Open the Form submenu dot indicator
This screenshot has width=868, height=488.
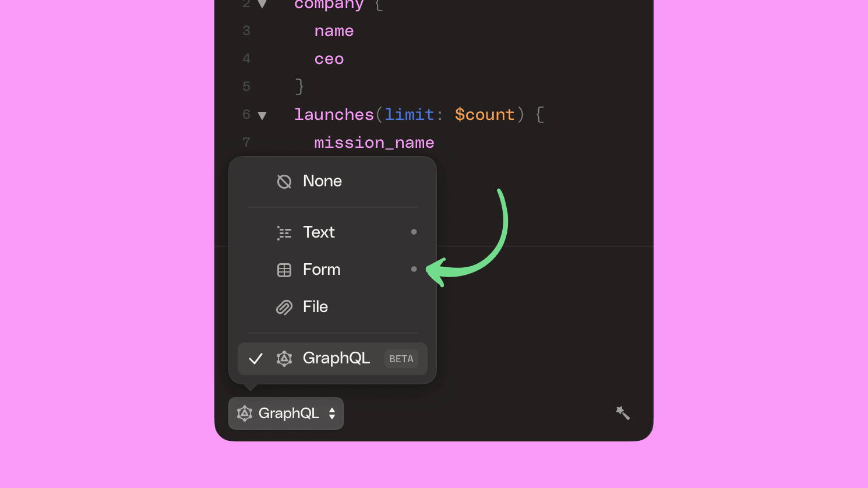point(414,269)
